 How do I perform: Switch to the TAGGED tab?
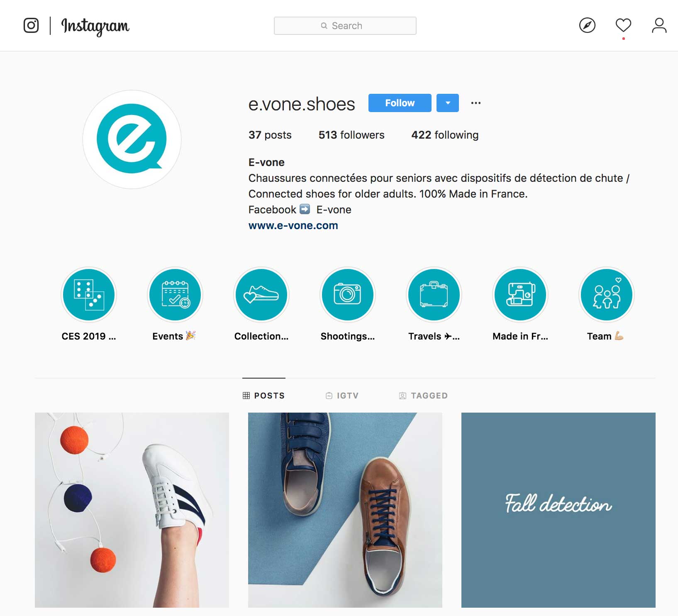(x=423, y=396)
